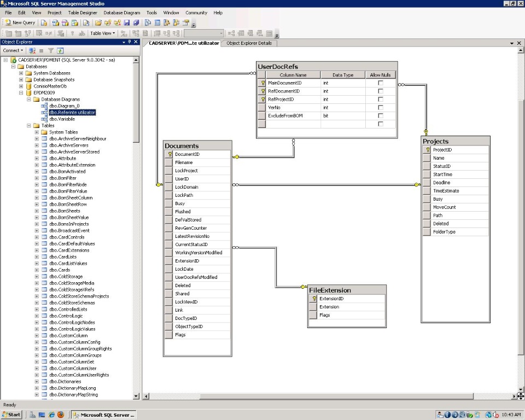The height and width of the screenshot is (420, 525).
Task: Click the New Table diagram icon
Action: (9, 33)
